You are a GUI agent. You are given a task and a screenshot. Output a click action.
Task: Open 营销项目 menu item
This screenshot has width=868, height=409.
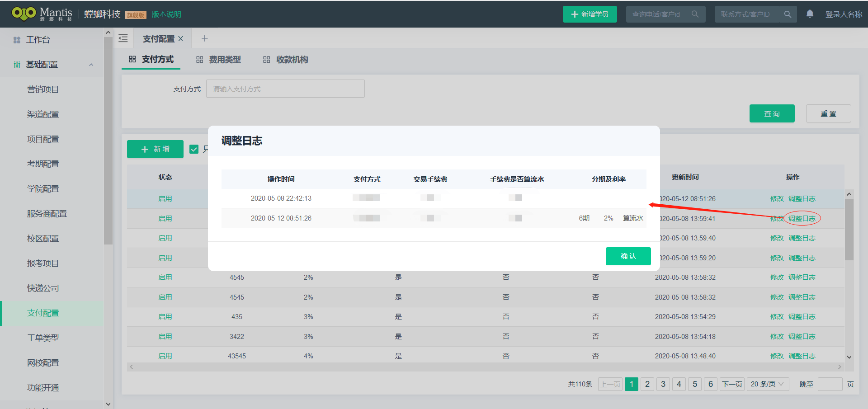click(43, 89)
